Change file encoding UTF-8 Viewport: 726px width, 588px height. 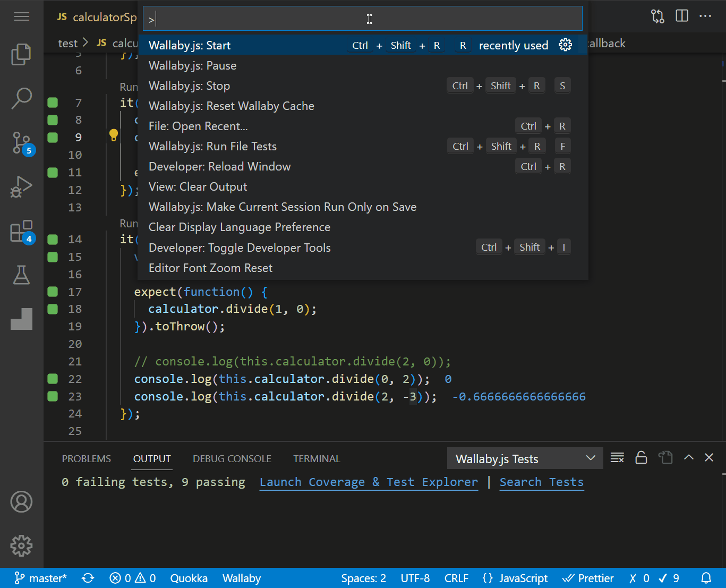(x=415, y=578)
